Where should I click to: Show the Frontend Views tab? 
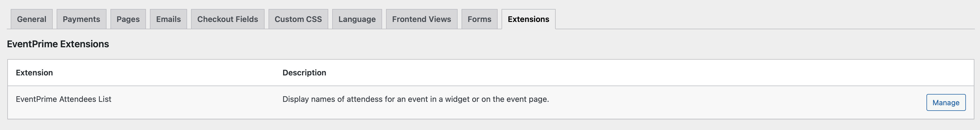point(421,19)
